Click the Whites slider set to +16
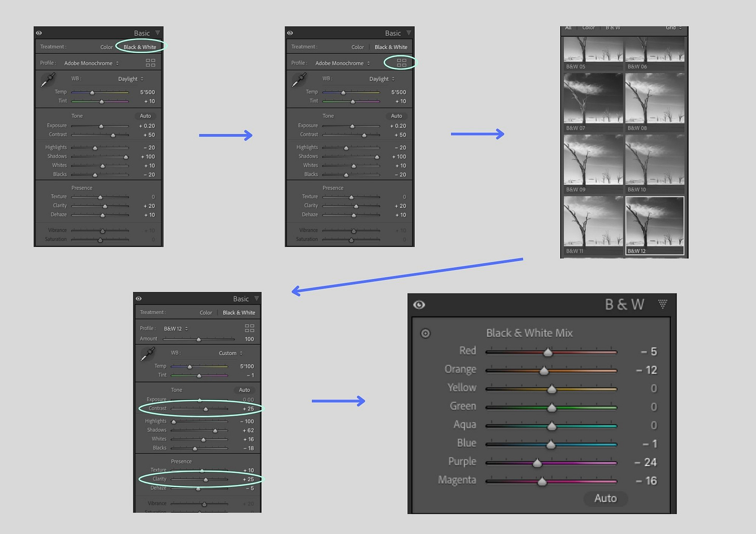 [x=199, y=439]
